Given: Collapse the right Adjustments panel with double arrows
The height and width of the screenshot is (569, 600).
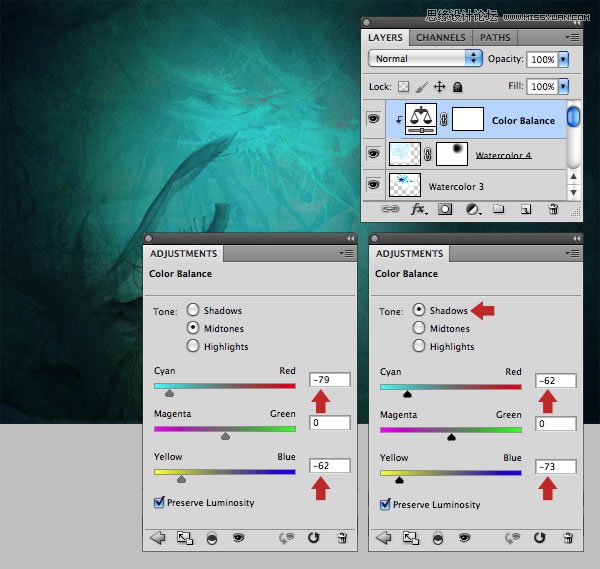Looking at the screenshot, I should click(577, 238).
